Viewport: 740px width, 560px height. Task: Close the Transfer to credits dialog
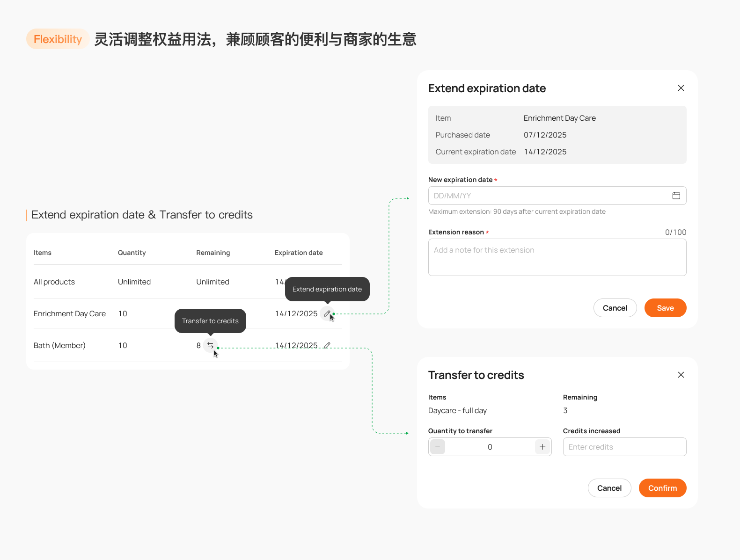(x=681, y=375)
